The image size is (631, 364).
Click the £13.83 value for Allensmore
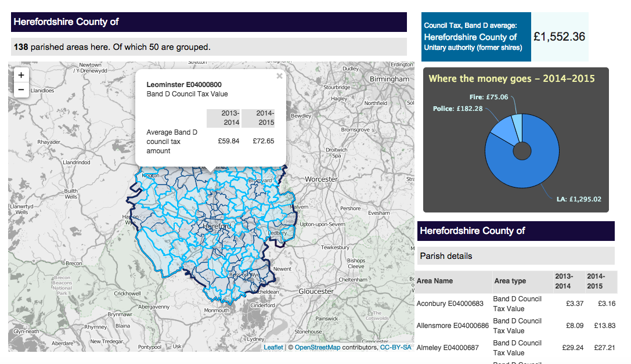click(605, 325)
